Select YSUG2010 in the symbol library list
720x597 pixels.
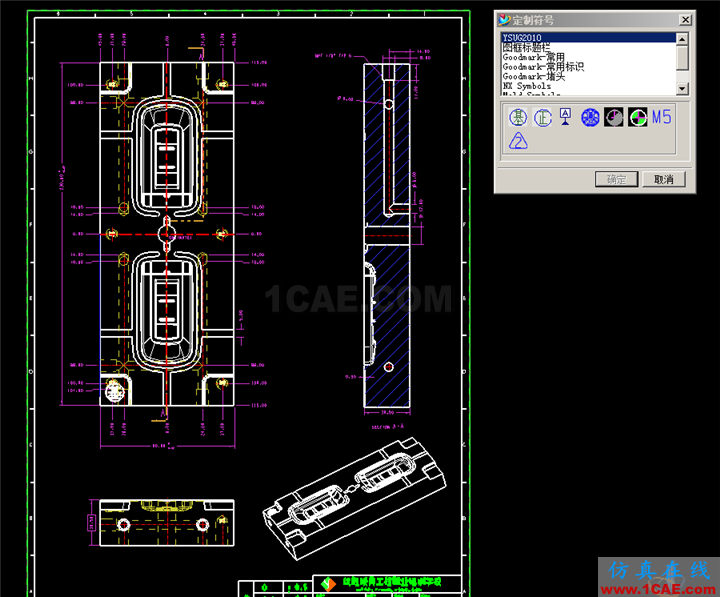[588, 38]
